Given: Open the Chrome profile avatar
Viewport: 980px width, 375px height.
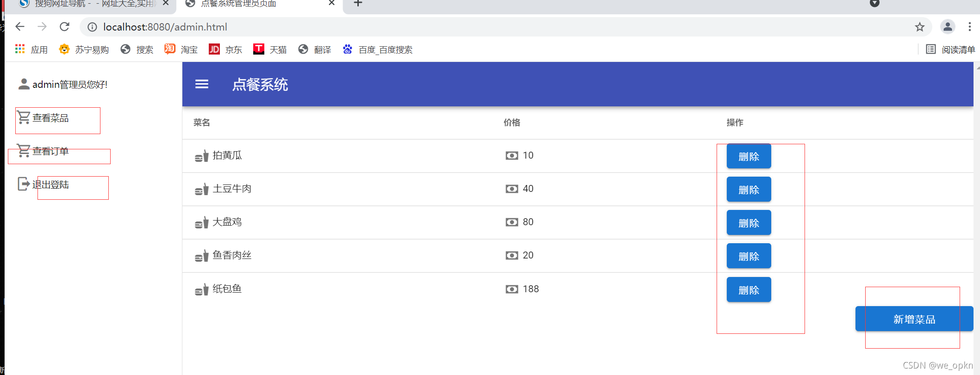Looking at the screenshot, I should [x=948, y=27].
